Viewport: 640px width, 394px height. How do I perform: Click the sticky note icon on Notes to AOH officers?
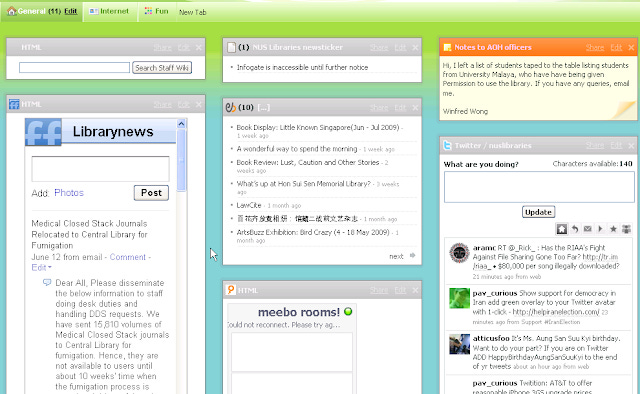pyautogui.click(x=447, y=47)
